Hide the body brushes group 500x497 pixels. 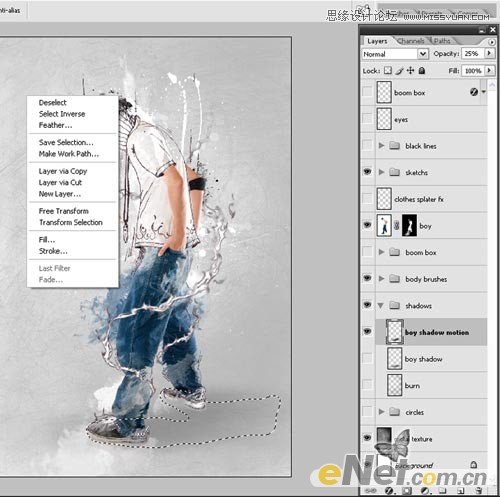pos(367,278)
